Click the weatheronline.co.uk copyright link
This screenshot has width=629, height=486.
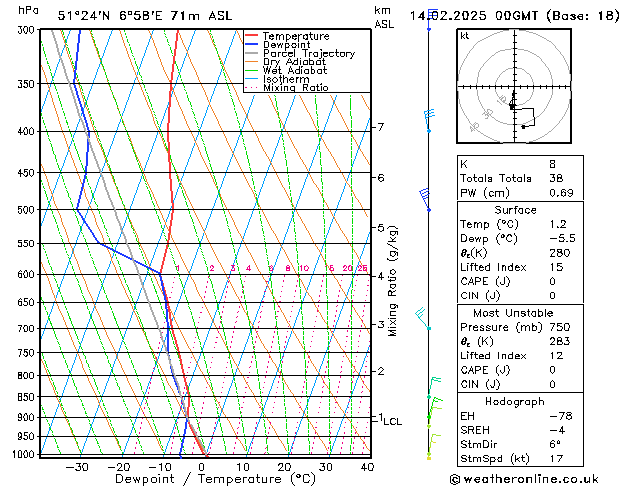tap(536, 478)
